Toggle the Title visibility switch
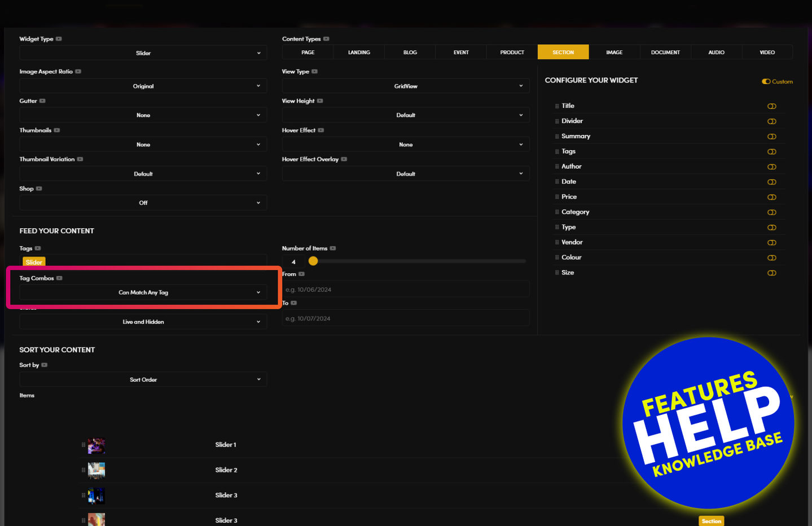This screenshot has height=526, width=812. tap(771, 106)
